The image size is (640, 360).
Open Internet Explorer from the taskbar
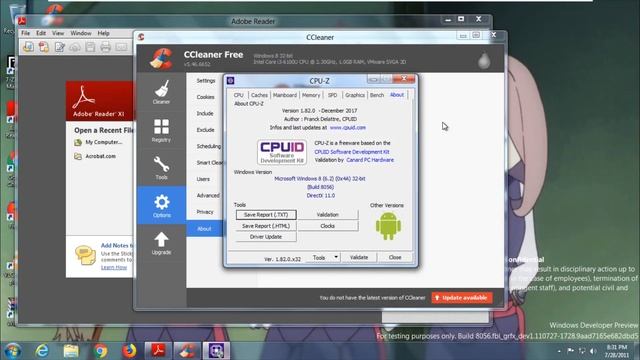click(42, 351)
